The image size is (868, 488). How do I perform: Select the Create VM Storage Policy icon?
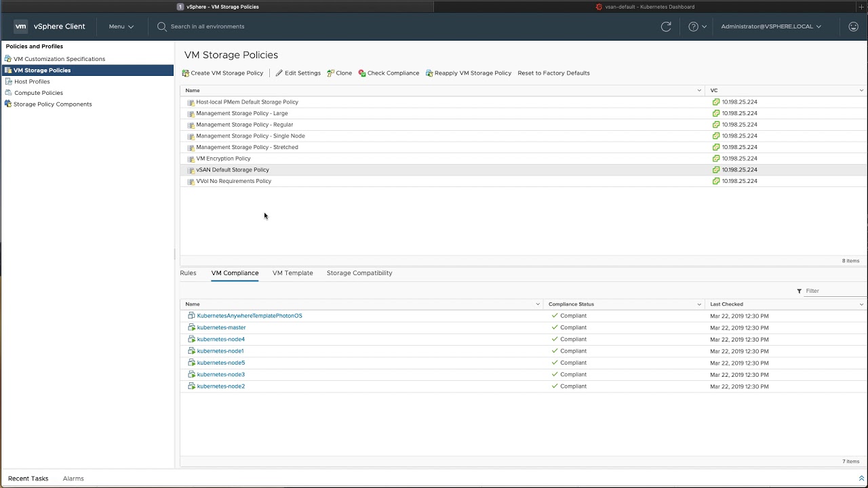(x=185, y=73)
